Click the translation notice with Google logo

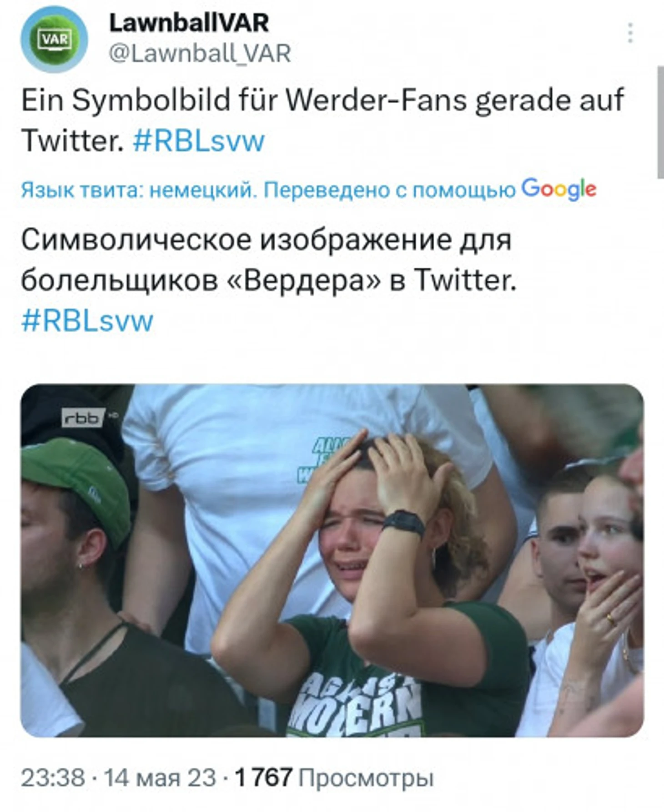point(308,190)
